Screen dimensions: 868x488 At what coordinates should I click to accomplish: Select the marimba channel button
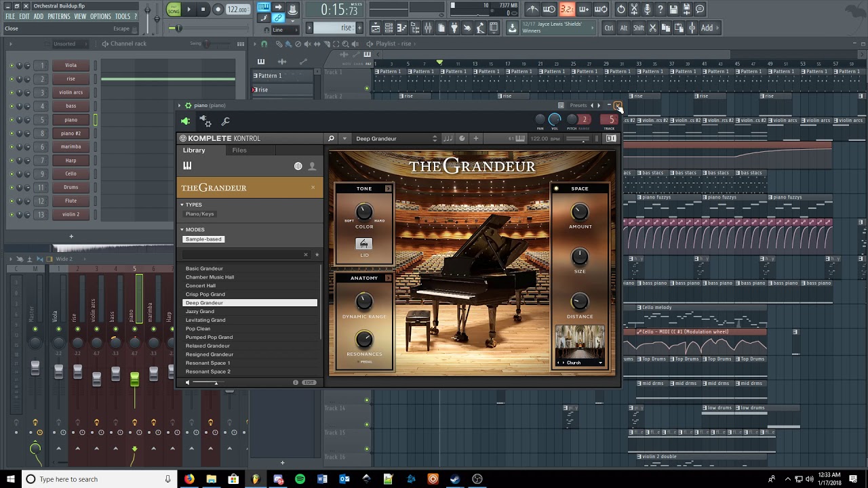(71, 146)
